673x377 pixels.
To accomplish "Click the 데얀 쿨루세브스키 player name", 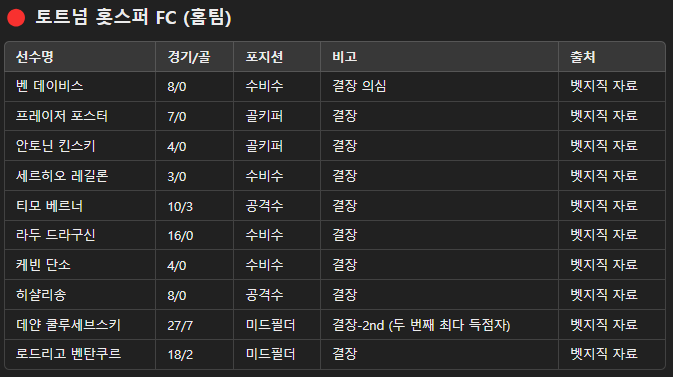I will (x=68, y=325).
